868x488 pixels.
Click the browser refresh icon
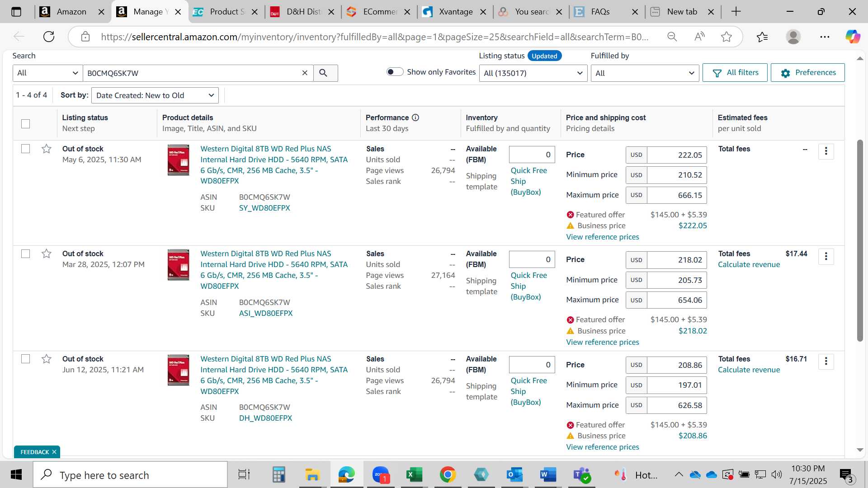coord(49,37)
